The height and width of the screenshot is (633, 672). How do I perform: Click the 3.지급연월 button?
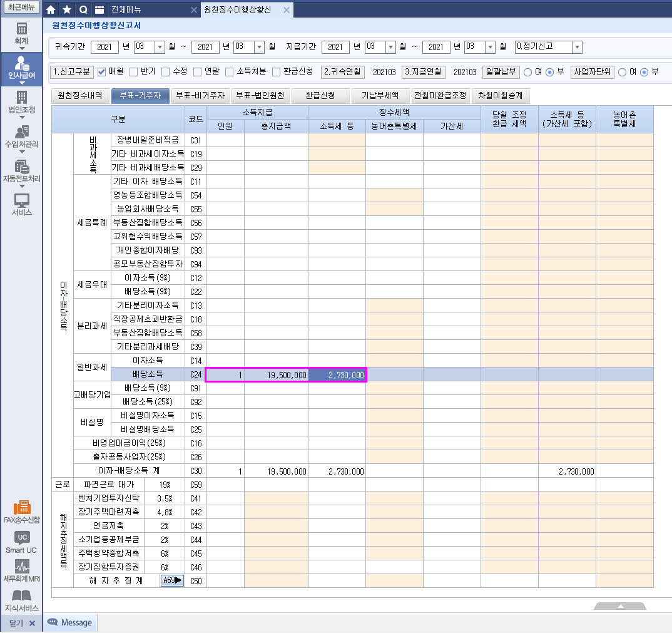(424, 71)
